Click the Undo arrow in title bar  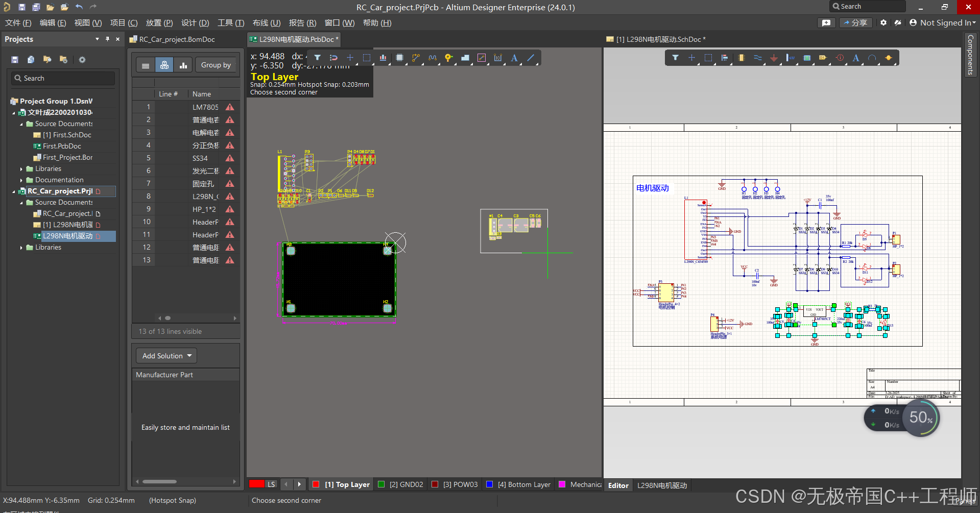pyautogui.click(x=79, y=7)
